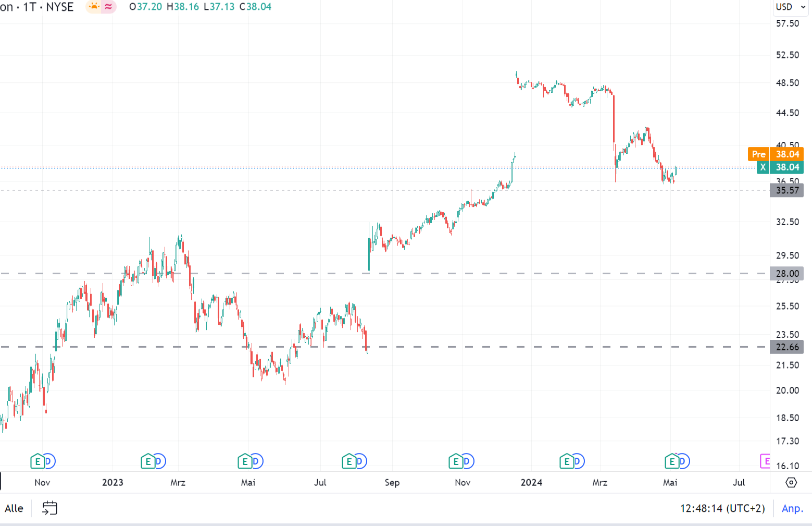Click the E earnings badge under November 2022

pos(37,461)
